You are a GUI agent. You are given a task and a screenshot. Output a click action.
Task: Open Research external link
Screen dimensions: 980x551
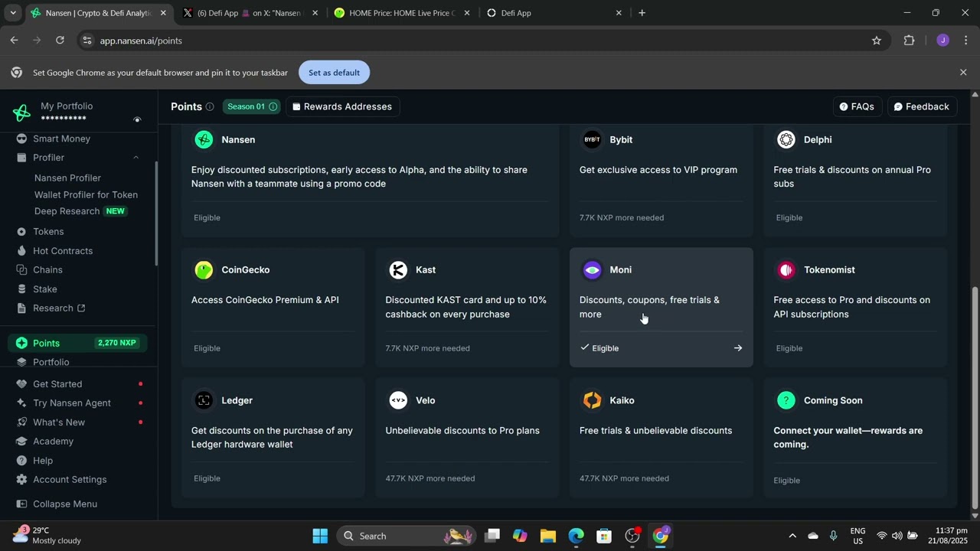[59, 308]
